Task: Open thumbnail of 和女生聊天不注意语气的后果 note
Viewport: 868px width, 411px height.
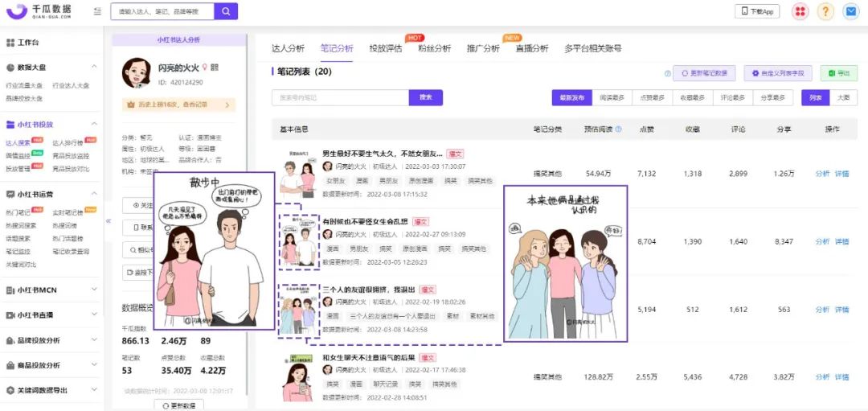Action: pyautogui.click(x=297, y=378)
